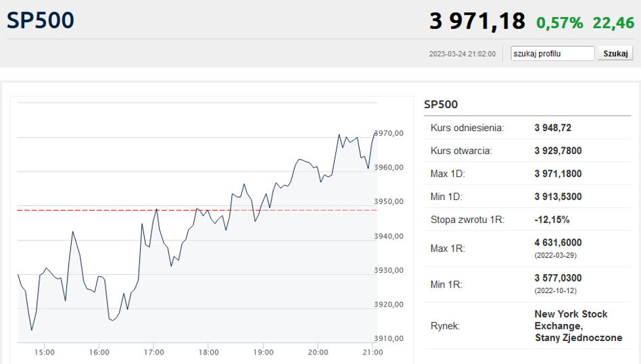Click the 21:00 time axis label
This screenshot has width=641, height=364.
click(373, 352)
